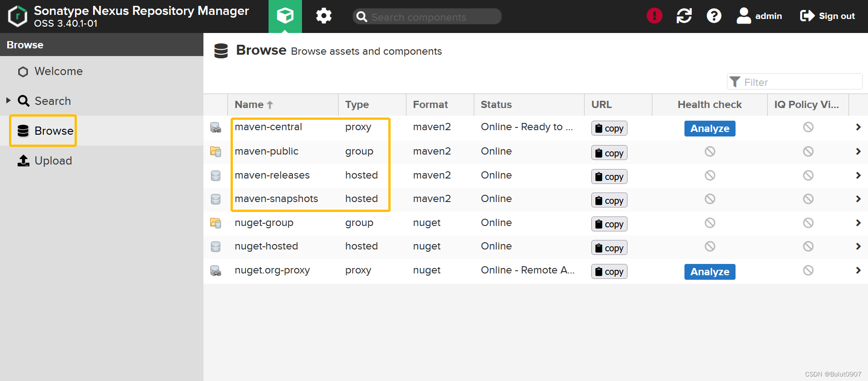Copy URL for maven-releases
868x381 pixels.
pyautogui.click(x=609, y=177)
